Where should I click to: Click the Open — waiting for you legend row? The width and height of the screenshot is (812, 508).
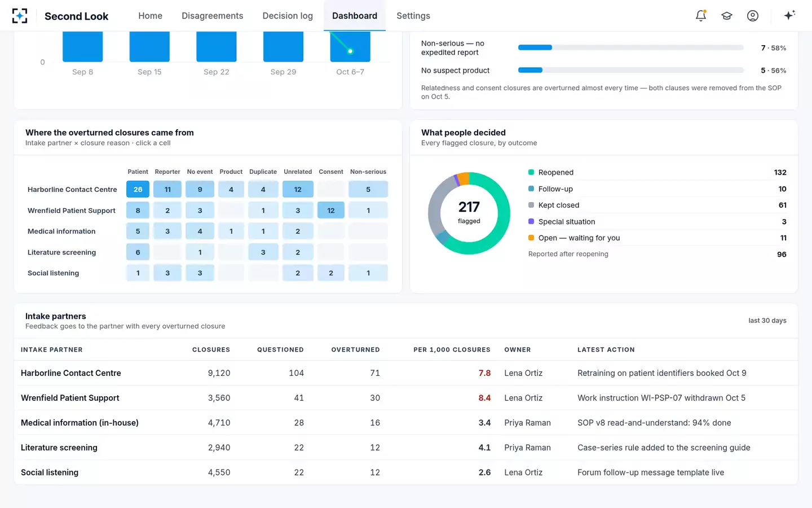tap(657, 238)
